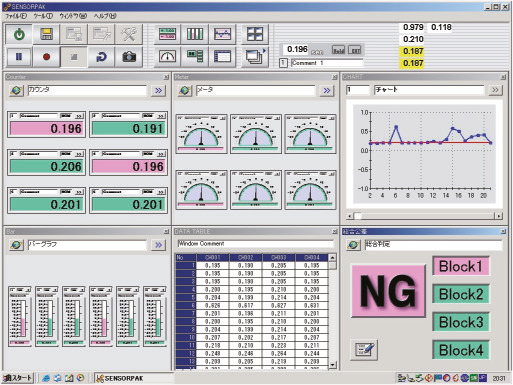Click the cascade windows icon

[x=255, y=57]
